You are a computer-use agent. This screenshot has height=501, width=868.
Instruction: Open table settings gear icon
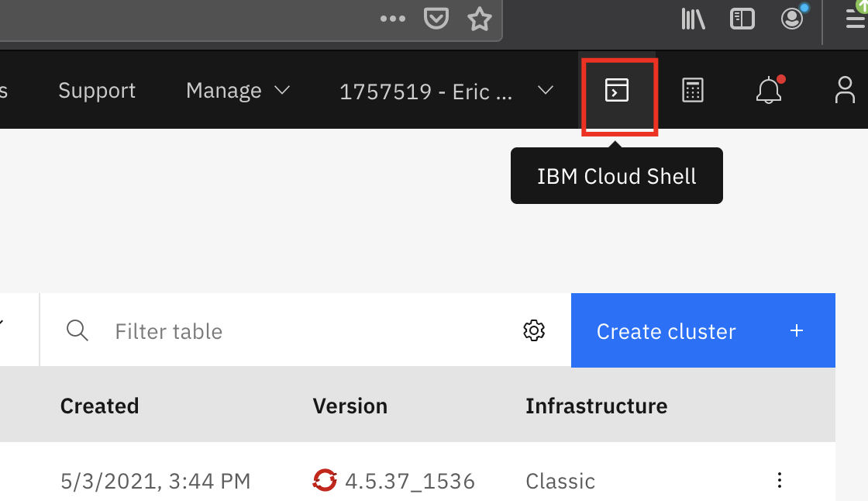click(534, 331)
